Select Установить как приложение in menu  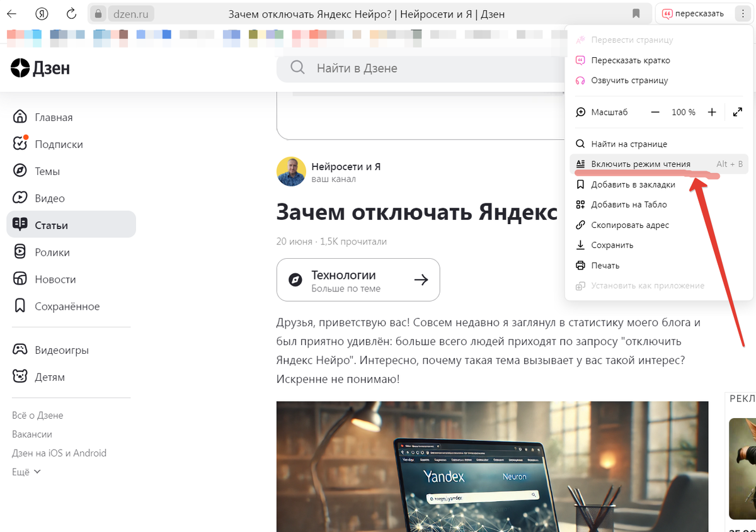point(658,286)
